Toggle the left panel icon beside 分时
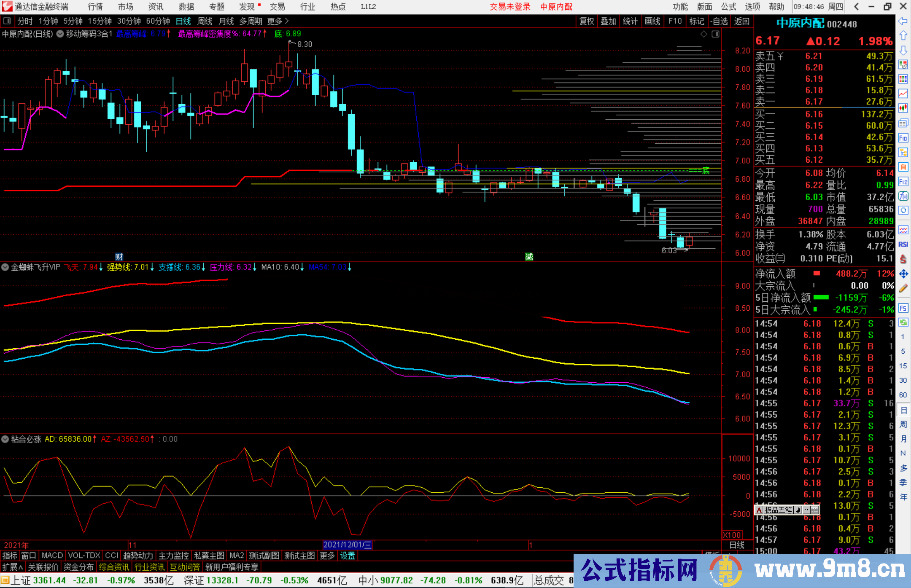 click(x=7, y=21)
